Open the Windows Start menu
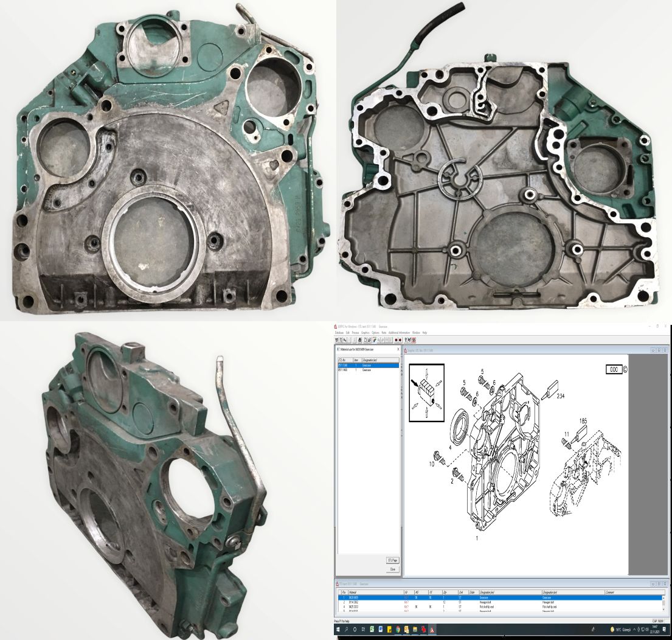This screenshot has width=672, height=640. coord(338,629)
